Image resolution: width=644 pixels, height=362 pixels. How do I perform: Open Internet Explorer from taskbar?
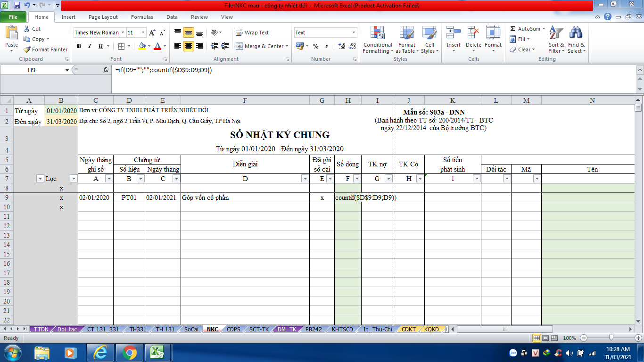click(100, 352)
